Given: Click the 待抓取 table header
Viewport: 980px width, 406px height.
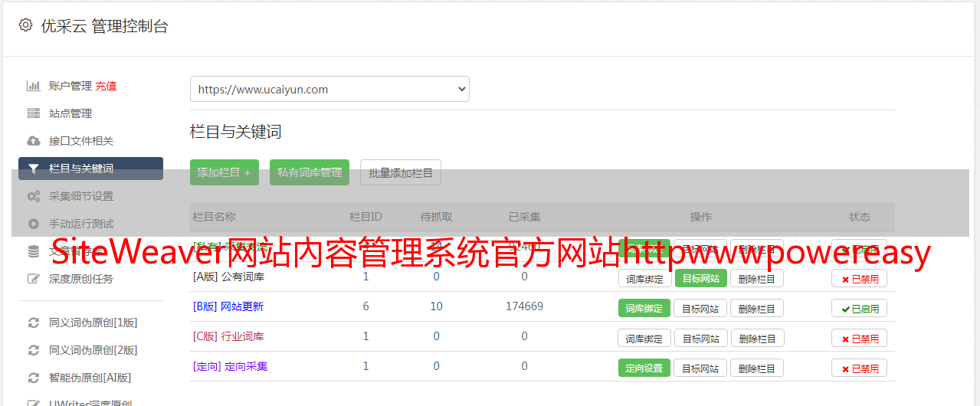Looking at the screenshot, I should click(x=436, y=217).
